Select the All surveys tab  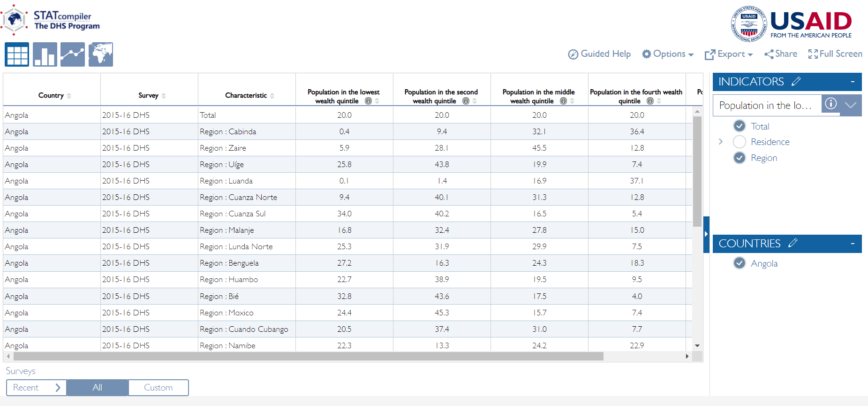(x=97, y=388)
